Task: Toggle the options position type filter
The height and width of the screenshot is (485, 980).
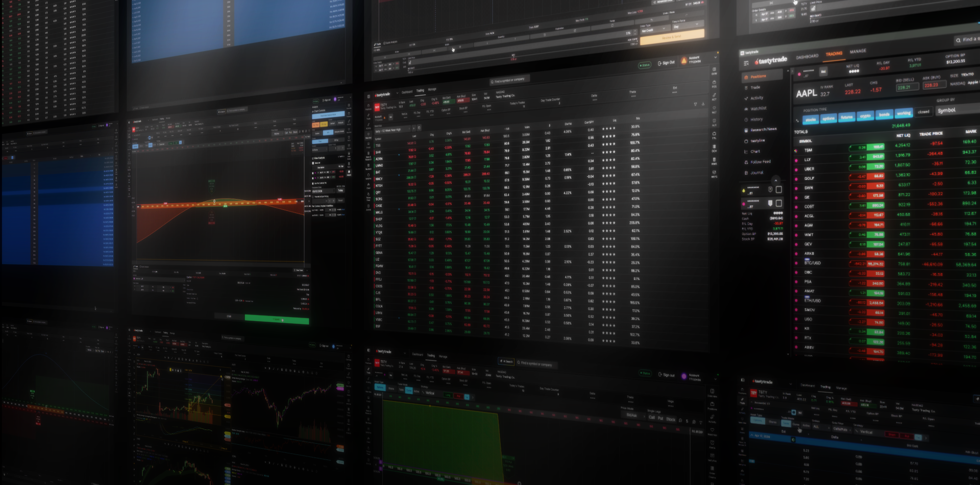Action: (x=828, y=118)
